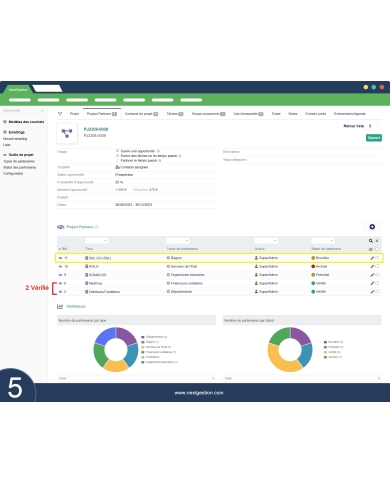Image resolution: width=390 pixels, height=484 pixels.
Task: Click the Retour liste link
Action: coord(354,126)
